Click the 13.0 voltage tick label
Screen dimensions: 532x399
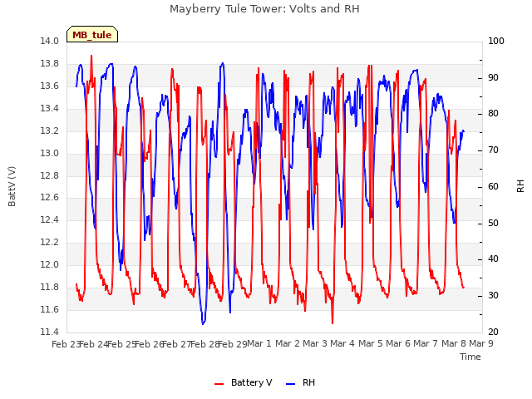50,153
